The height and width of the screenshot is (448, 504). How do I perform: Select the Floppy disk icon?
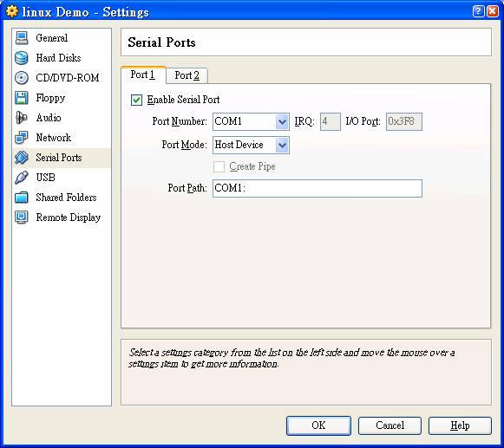click(x=22, y=98)
